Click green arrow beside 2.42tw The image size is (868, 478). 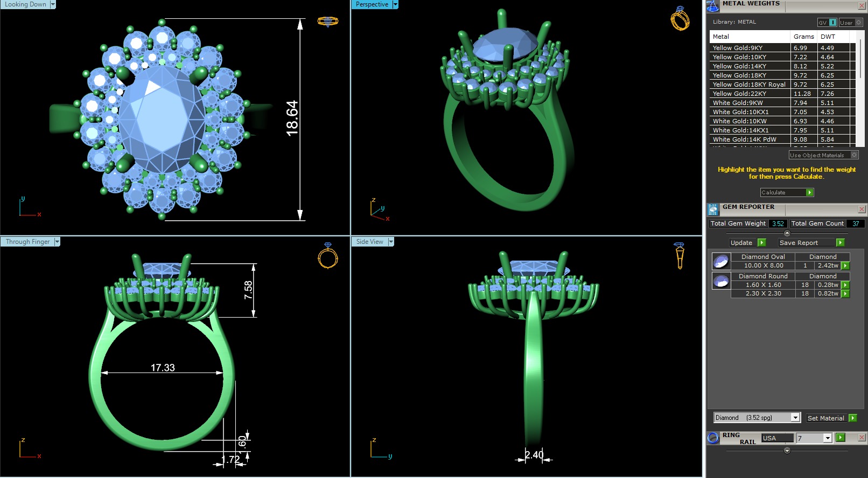[x=845, y=266]
